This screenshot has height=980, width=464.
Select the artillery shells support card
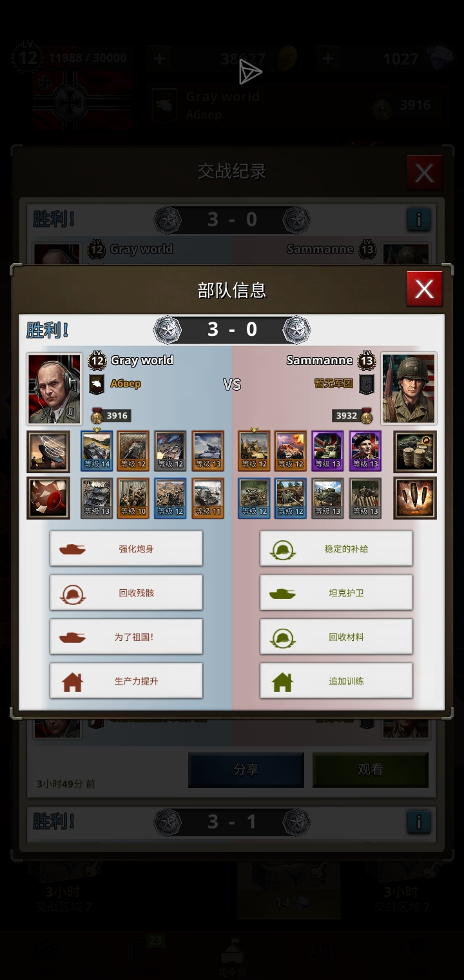tap(415, 498)
